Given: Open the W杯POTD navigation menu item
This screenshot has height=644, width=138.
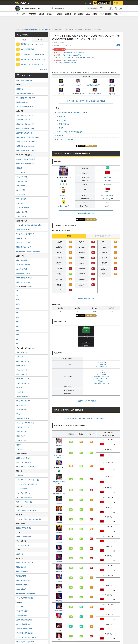Looking at the screenshot, I should coord(33,14).
